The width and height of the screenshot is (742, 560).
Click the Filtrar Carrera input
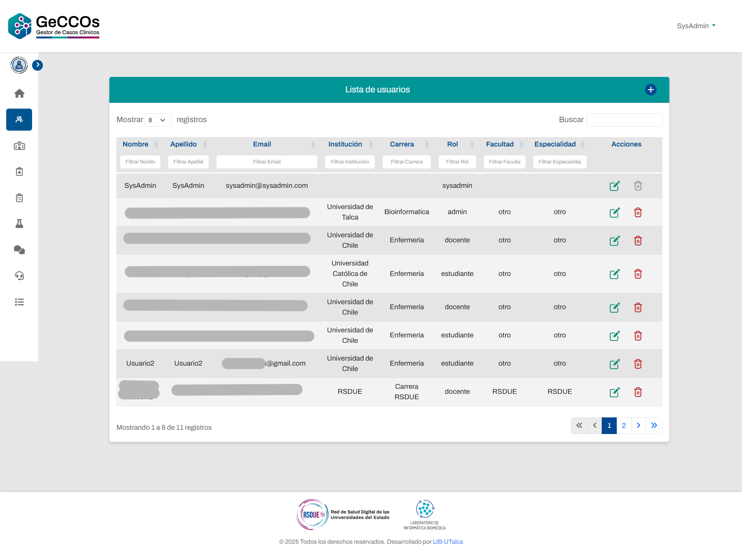pos(407,162)
